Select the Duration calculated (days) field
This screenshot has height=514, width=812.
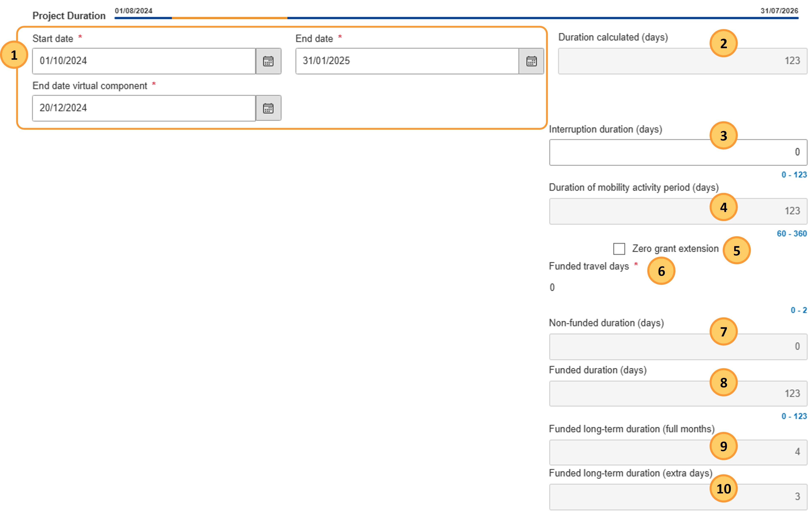click(x=683, y=61)
